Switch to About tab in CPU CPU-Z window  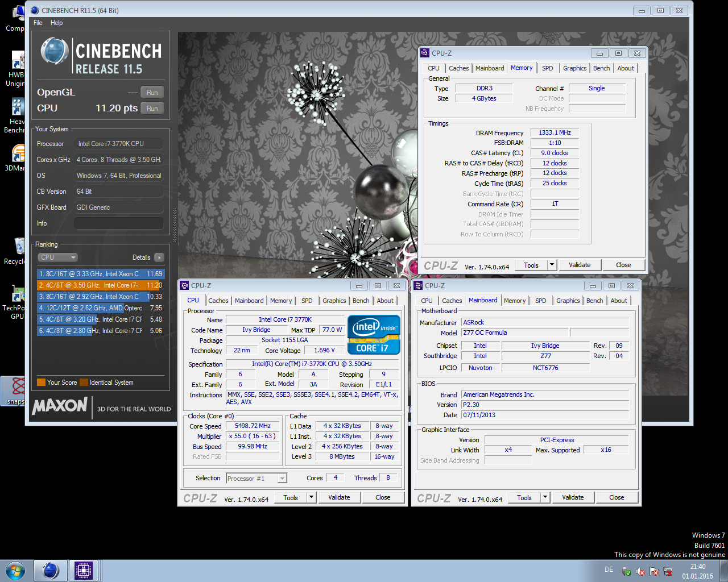coord(385,301)
